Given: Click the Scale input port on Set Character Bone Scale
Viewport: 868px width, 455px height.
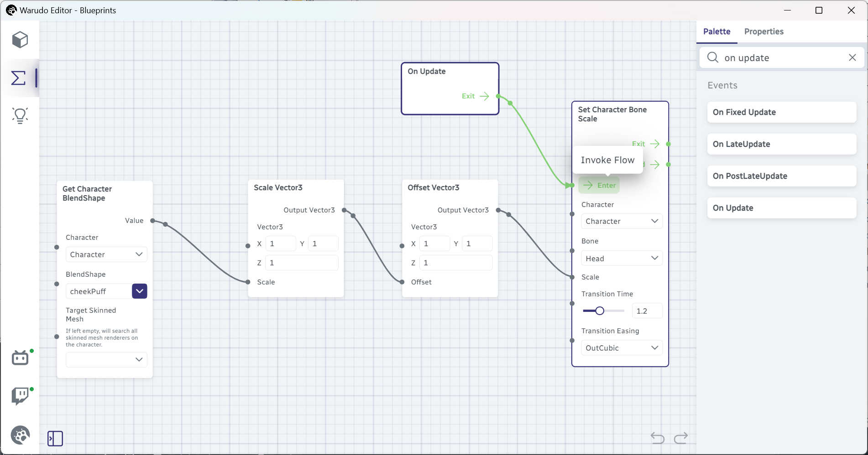Looking at the screenshot, I should tap(572, 277).
